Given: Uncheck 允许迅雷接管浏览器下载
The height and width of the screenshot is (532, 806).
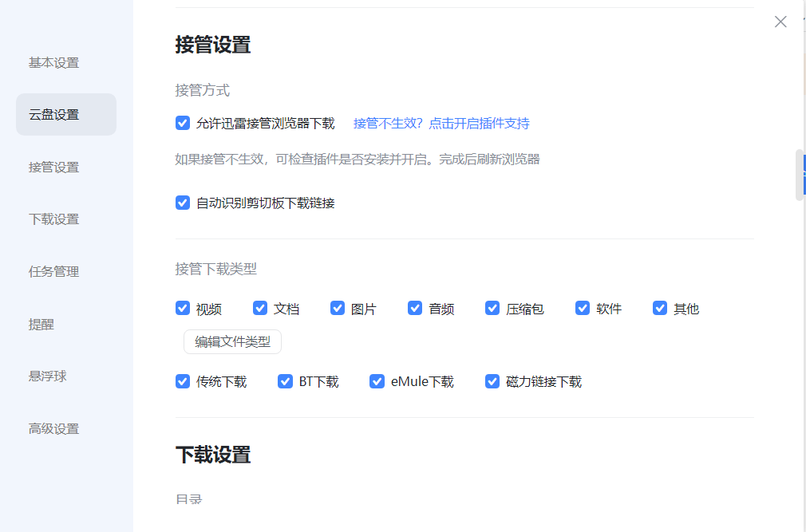Looking at the screenshot, I should tap(183, 123).
